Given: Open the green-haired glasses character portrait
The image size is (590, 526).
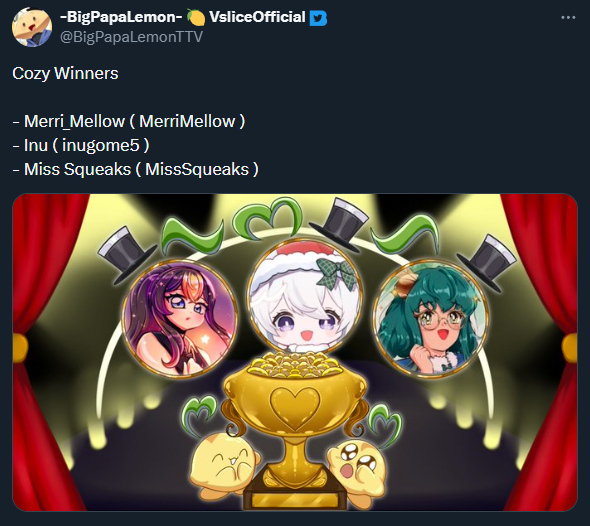Looking at the screenshot, I should click(x=430, y=319).
